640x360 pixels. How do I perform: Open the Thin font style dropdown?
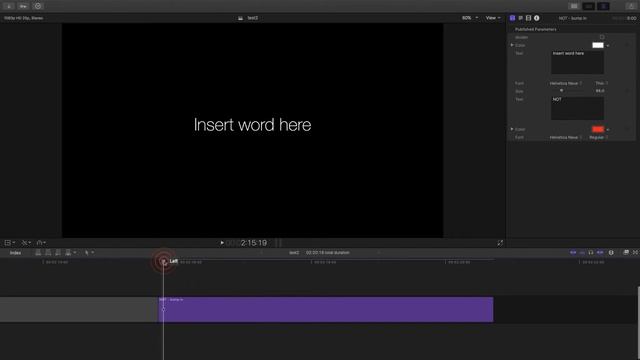click(602, 83)
